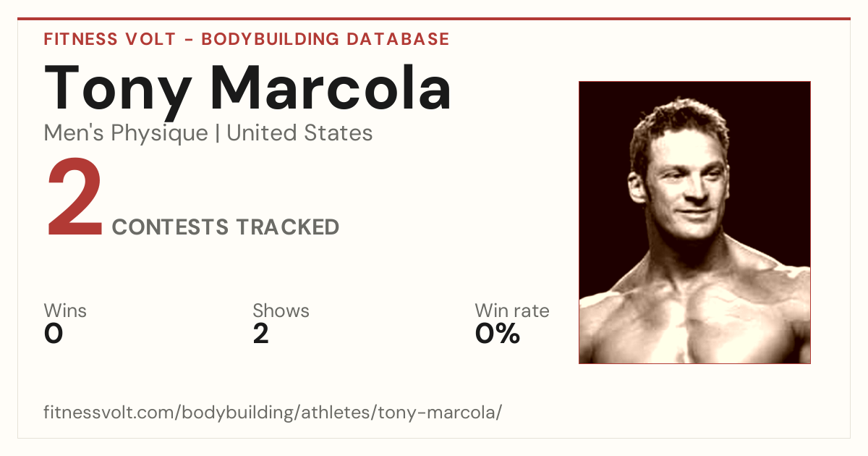
Task: Click the Shows stat label
Action: click(x=281, y=311)
